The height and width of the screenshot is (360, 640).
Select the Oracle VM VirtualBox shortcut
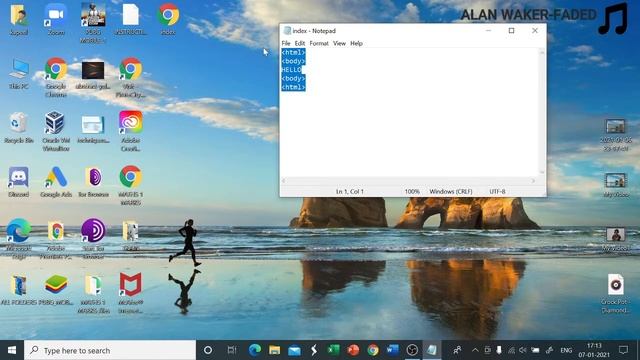[56, 131]
